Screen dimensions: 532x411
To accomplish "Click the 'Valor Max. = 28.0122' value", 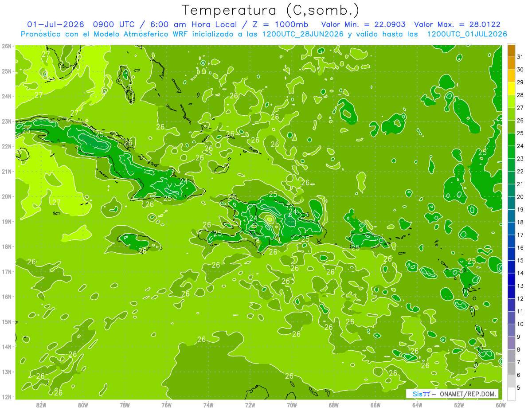I will (x=458, y=24).
